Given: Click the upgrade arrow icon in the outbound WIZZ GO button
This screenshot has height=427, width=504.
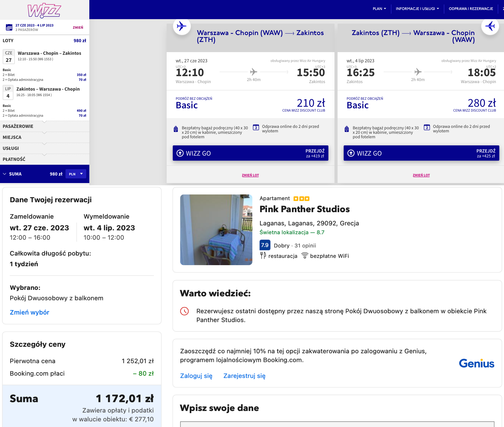Looking at the screenshot, I should (180, 153).
